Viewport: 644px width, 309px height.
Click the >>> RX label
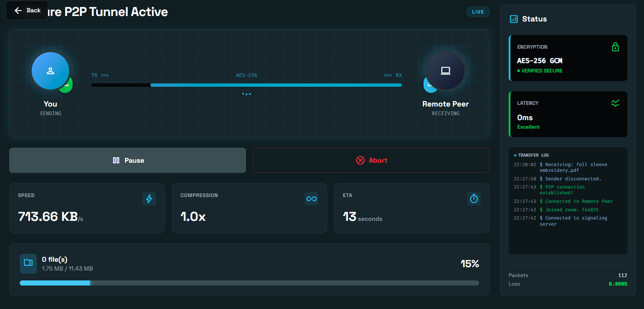(x=393, y=75)
